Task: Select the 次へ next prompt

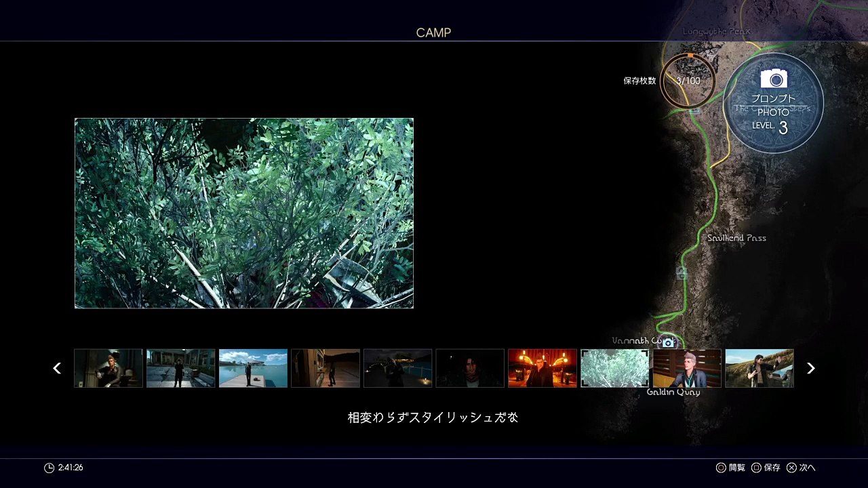Action: [802, 468]
